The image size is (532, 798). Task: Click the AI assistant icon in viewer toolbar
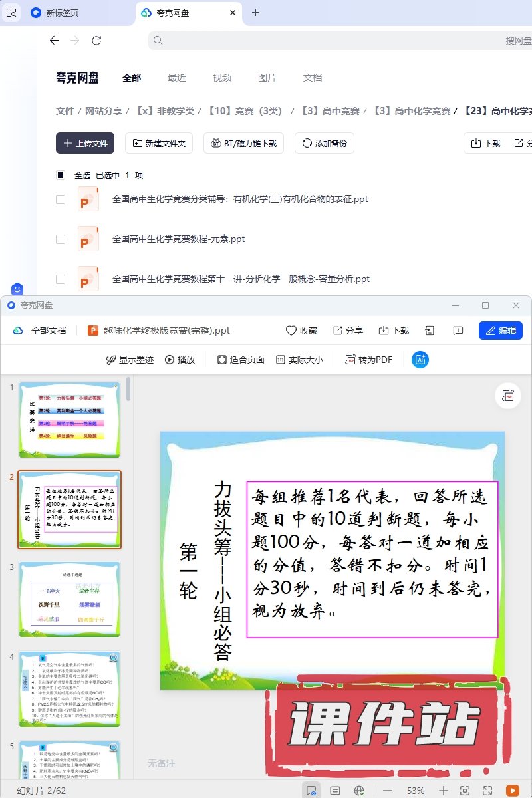pyautogui.click(x=420, y=360)
